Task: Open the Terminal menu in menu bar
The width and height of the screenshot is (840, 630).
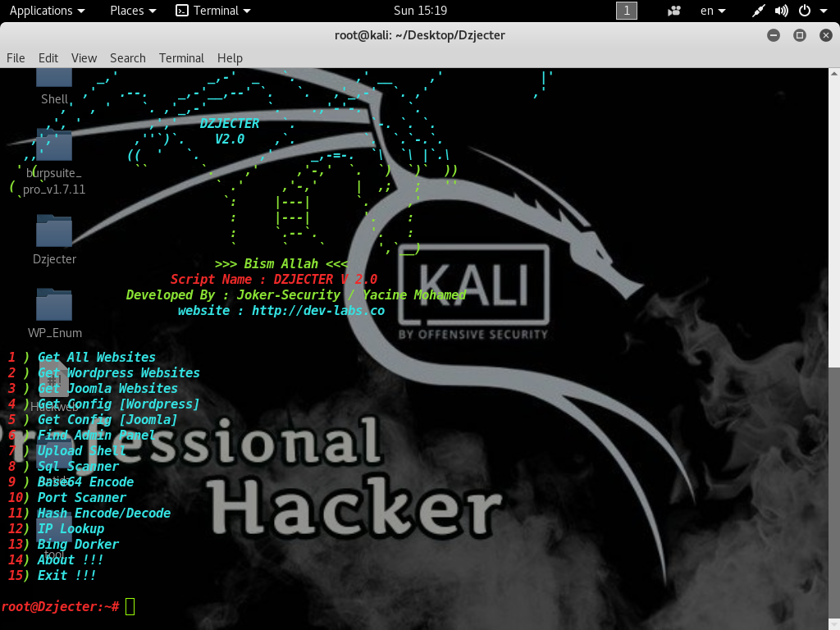Action: tap(181, 58)
